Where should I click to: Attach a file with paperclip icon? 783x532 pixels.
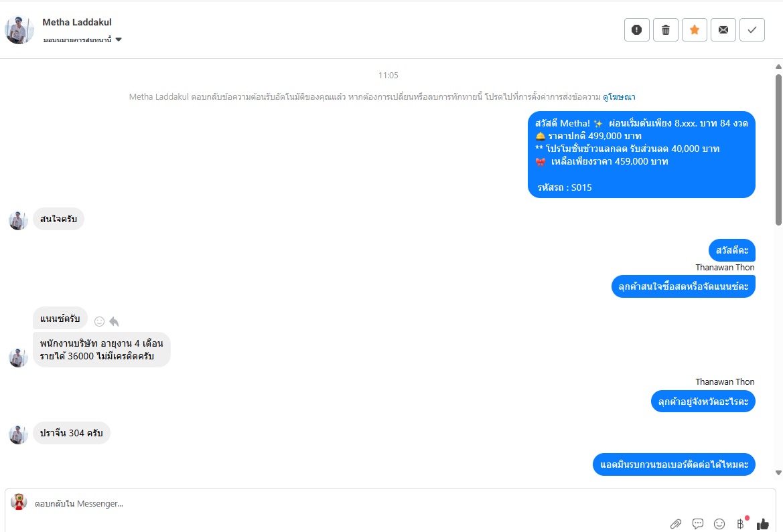click(x=676, y=524)
